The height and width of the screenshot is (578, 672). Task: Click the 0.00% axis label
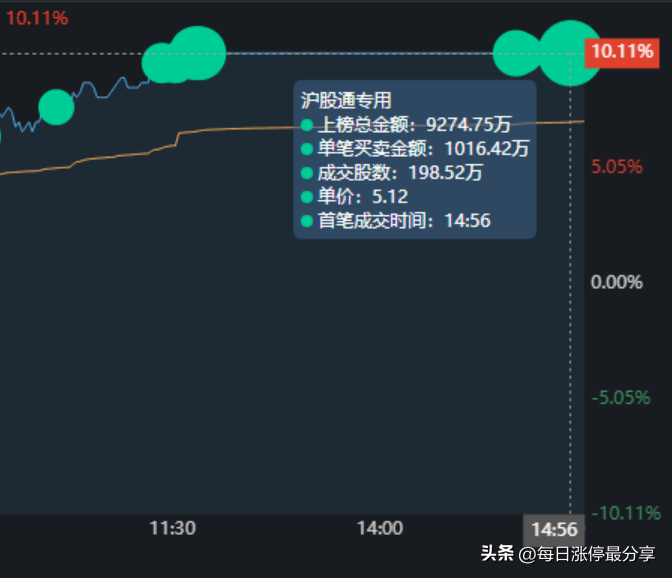tap(617, 282)
